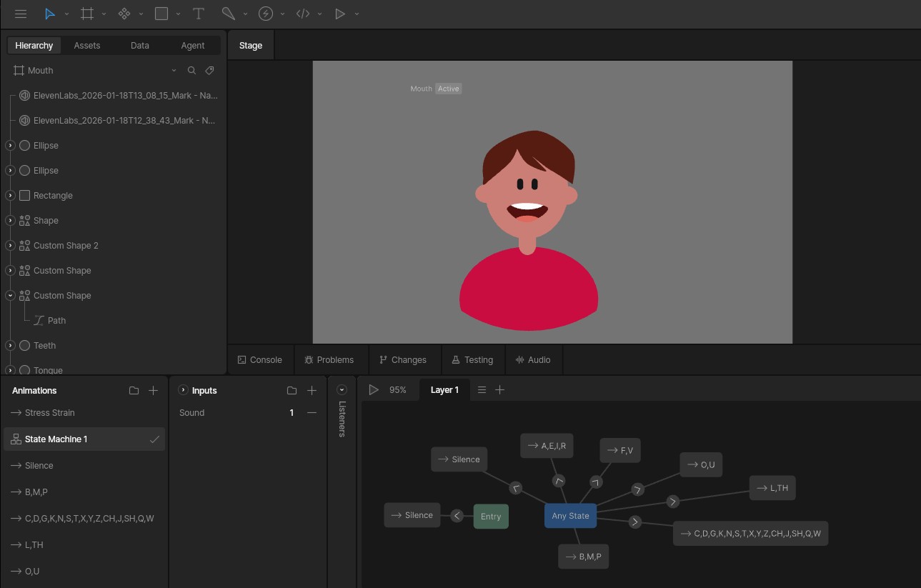Screen dimensions: 921x588
Task: Click the search icon in Hierarchy
Action: (x=191, y=71)
